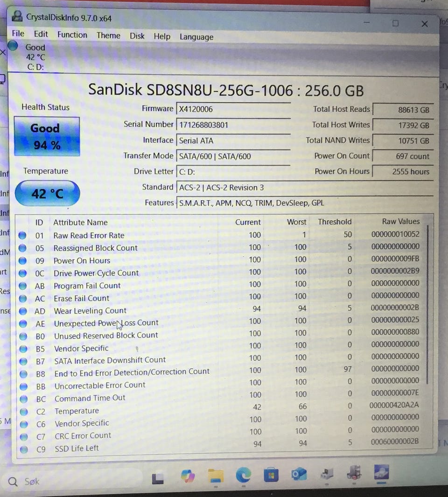Open Outlook from the taskbar

299,474
